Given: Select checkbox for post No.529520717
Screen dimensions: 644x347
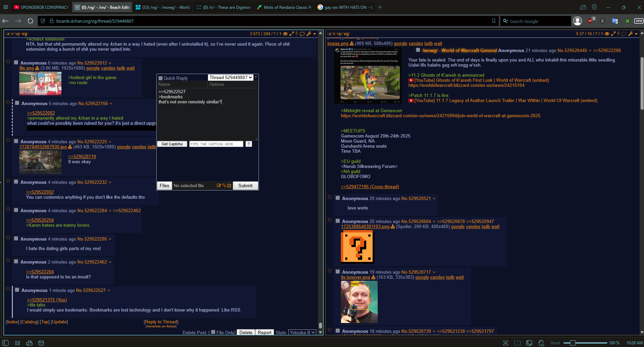Looking at the screenshot, I should click(x=338, y=271).
